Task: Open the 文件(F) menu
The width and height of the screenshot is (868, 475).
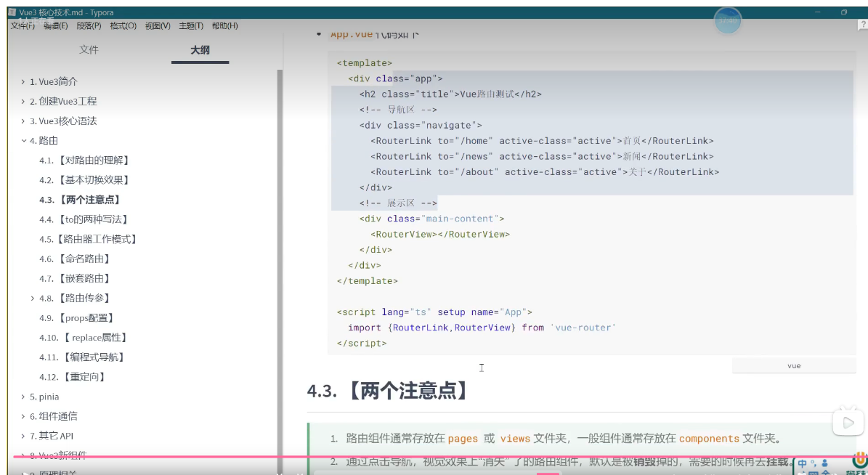Action: pos(23,25)
